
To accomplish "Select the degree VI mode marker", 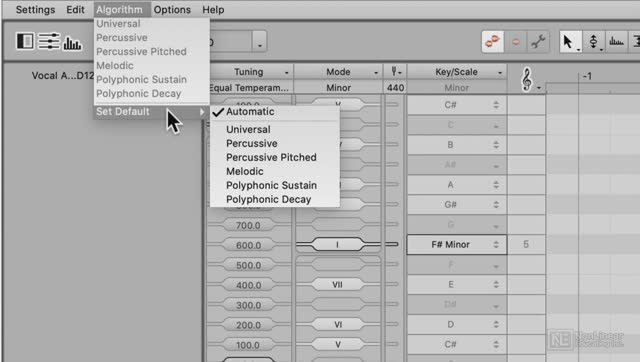I will point(338,324).
